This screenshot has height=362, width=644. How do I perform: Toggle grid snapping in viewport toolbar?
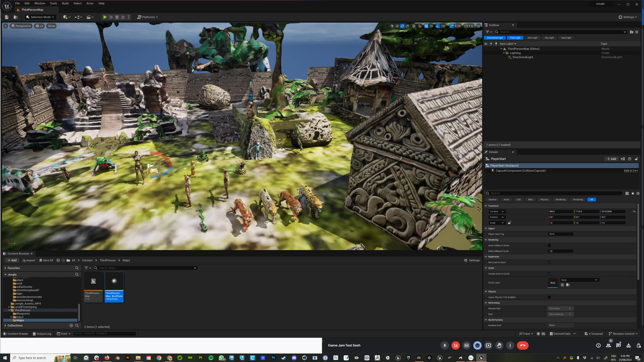pos(426,26)
